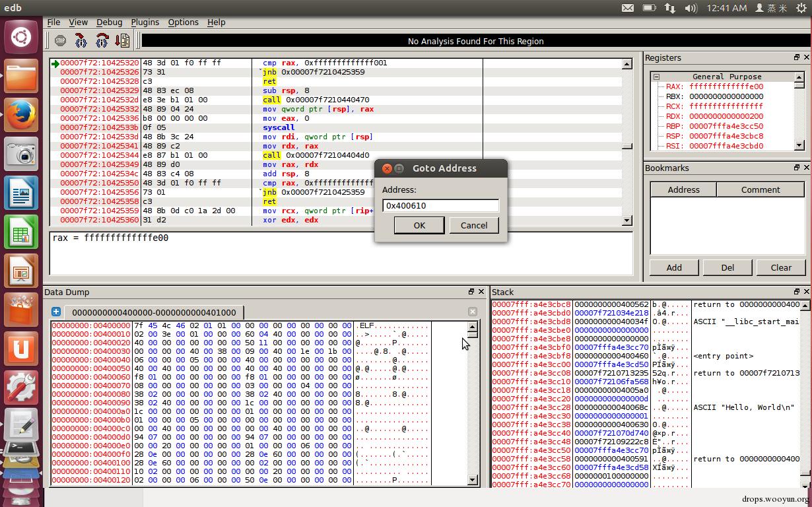This screenshot has height=507, width=812.
Task: Open Firefox from the Ubuntu launcher
Action: coord(21,115)
